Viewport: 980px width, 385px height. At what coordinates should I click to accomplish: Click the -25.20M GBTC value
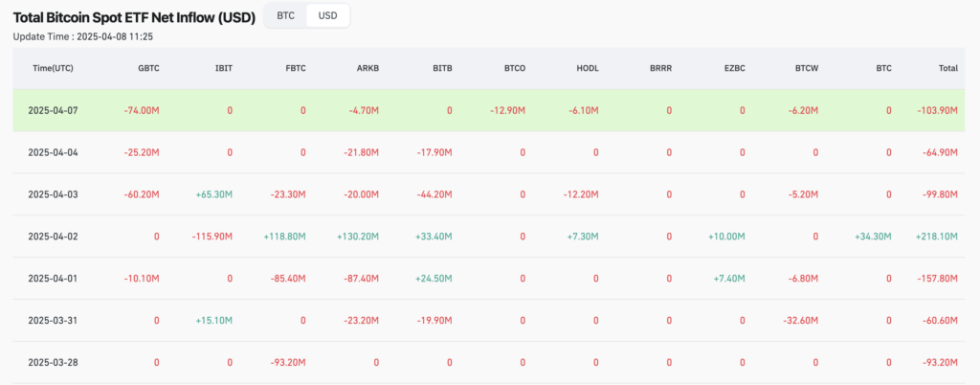click(x=142, y=152)
